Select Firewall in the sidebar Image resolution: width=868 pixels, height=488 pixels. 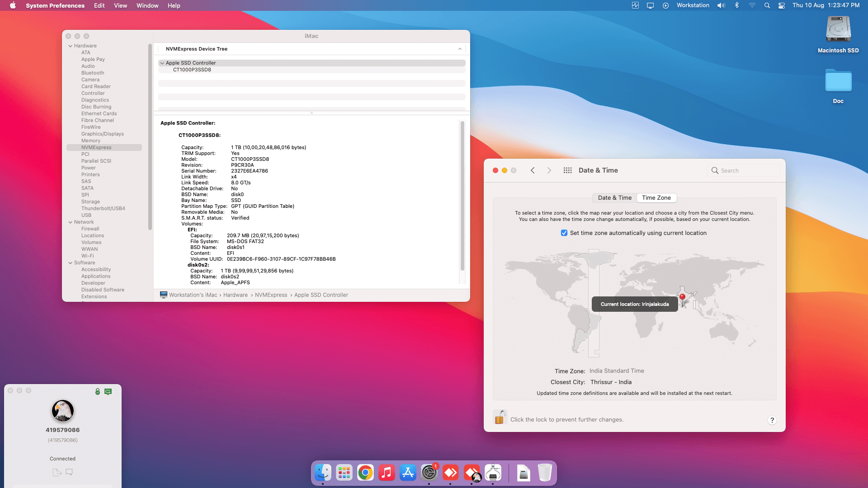point(90,229)
